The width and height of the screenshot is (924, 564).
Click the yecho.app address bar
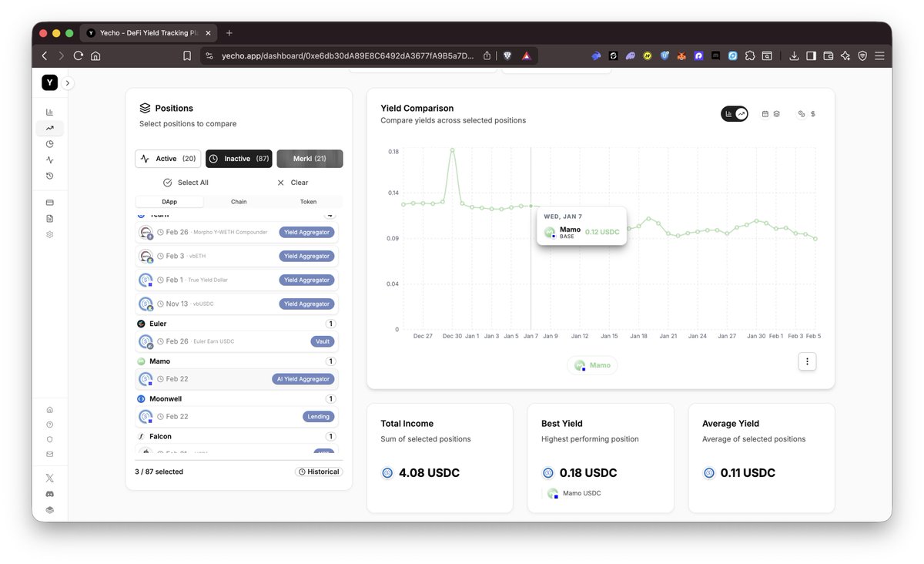[347, 55]
